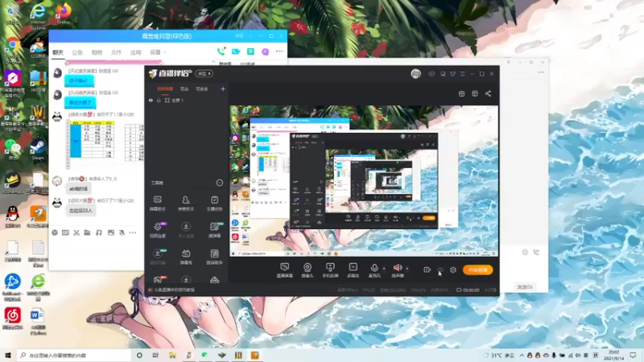Click the orange 开始直播 button

click(x=477, y=269)
